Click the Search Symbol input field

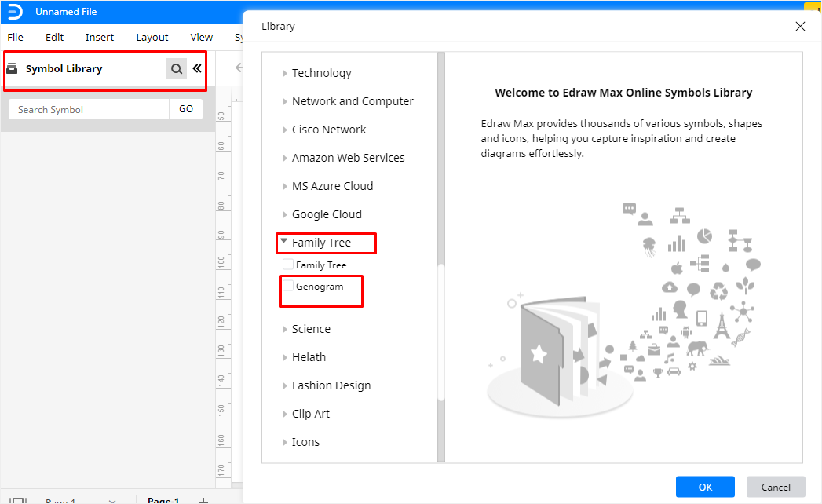coord(89,109)
